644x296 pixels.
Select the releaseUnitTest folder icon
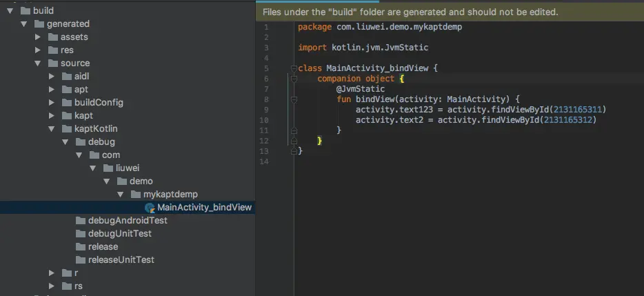coord(81,260)
